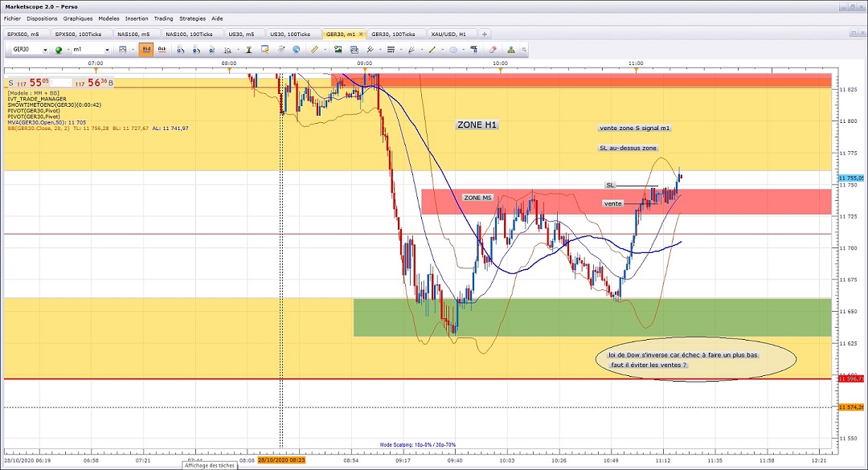Switch to the SPX500, 100Ticks tab
868x470 pixels.
click(80, 35)
